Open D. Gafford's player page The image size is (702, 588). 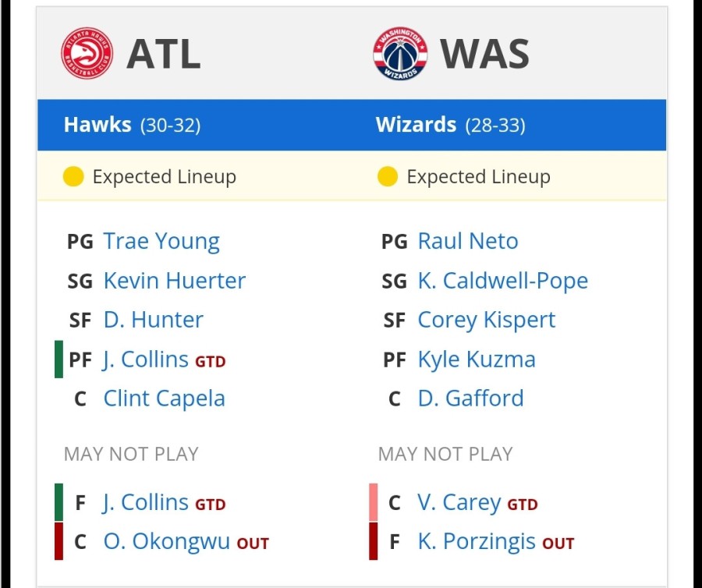click(470, 398)
